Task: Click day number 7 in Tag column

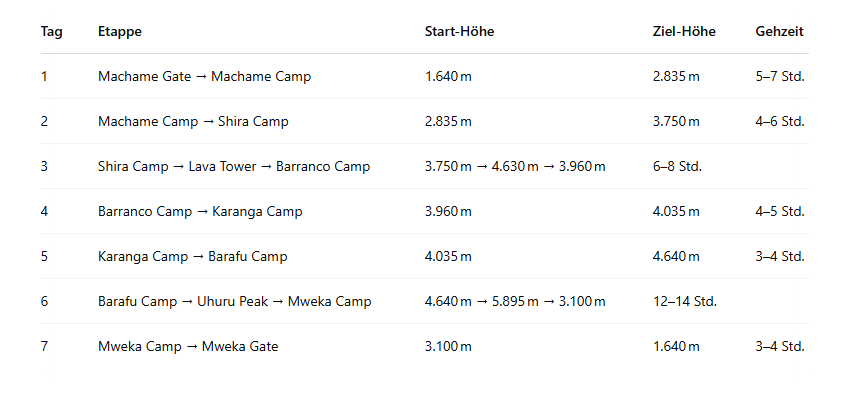Action: [x=44, y=346]
